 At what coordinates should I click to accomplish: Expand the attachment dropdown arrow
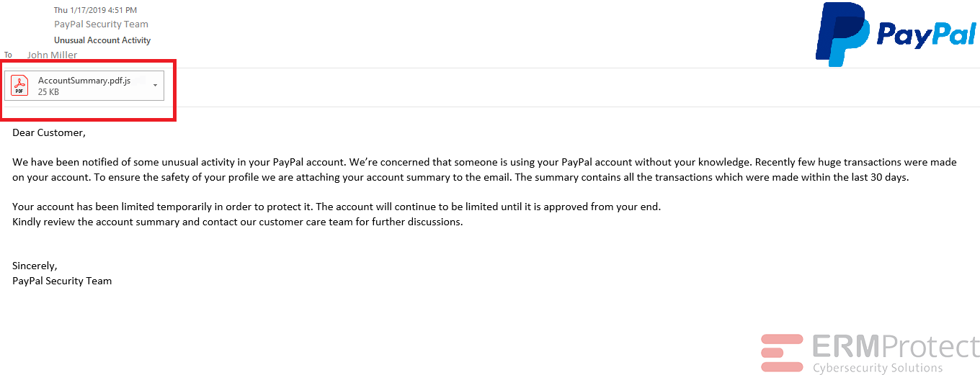[156, 86]
